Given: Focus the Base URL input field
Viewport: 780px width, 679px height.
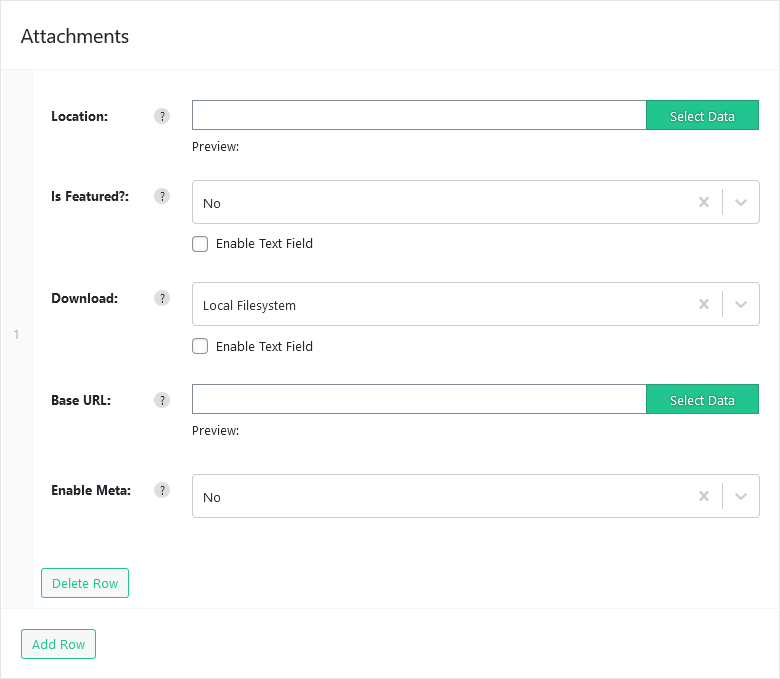Looking at the screenshot, I should pos(419,399).
